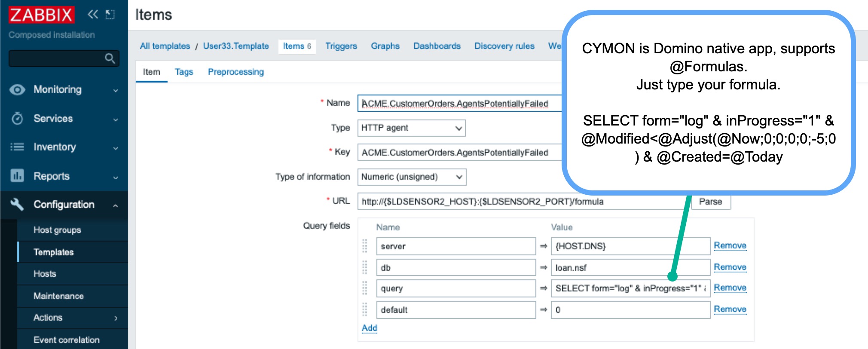
Task: Switch to the Item tab
Action: coord(151,72)
